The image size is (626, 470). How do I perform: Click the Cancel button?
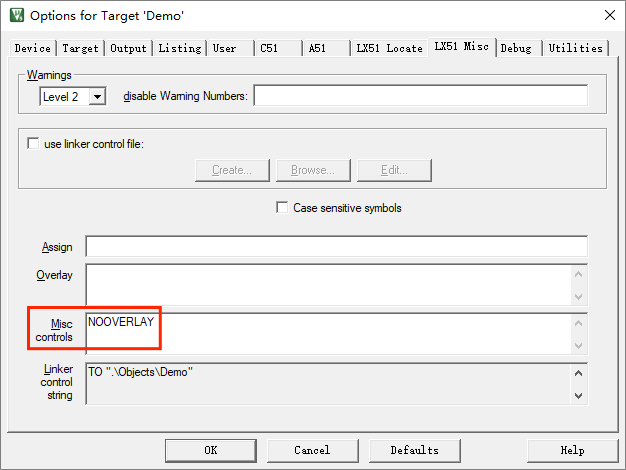click(312, 450)
